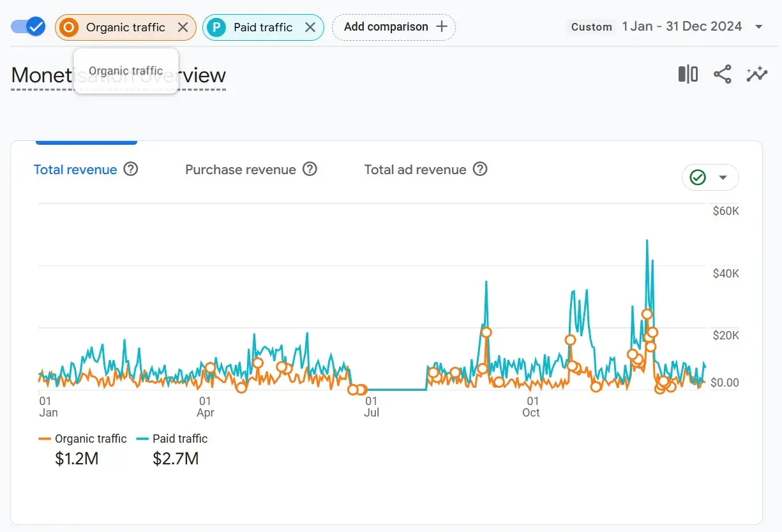Click the Organic traffic orange legend swatch
Viewport: 782px width, 532px height.
[45, 439]
